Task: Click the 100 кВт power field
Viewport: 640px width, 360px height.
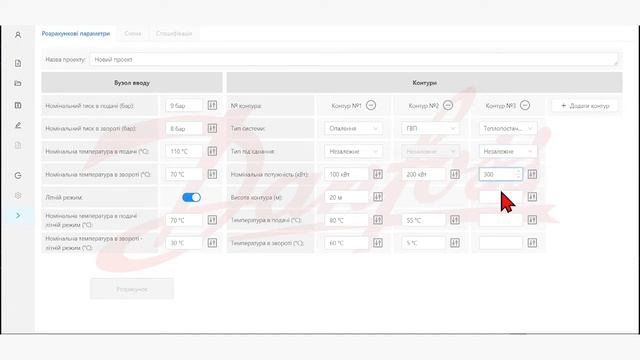Action: pyautogui.click(x=347, y=174)
